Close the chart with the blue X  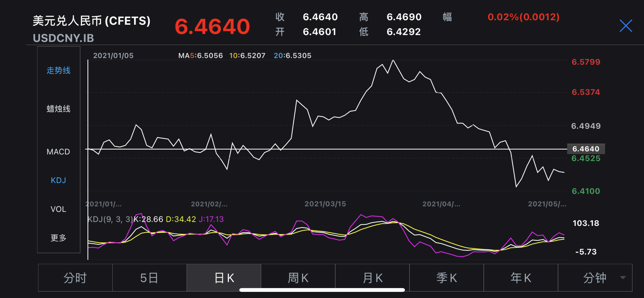click(x=626, y=26)
